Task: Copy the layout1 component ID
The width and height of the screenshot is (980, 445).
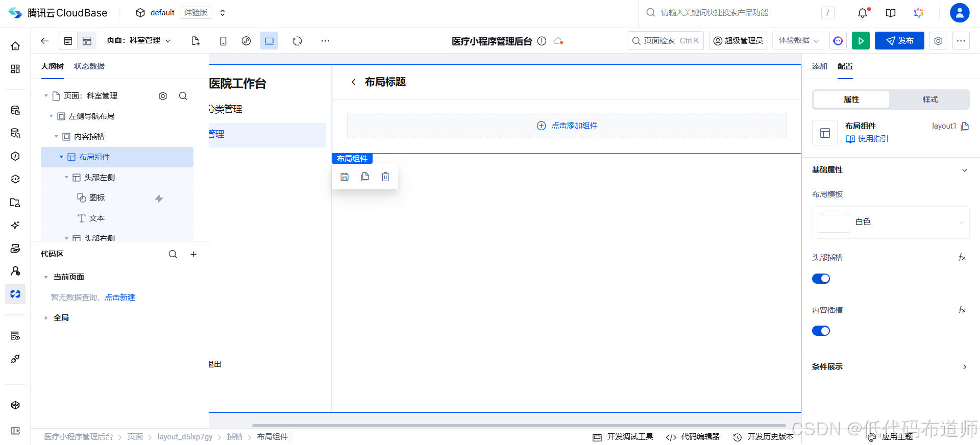Action: point(965,127)
